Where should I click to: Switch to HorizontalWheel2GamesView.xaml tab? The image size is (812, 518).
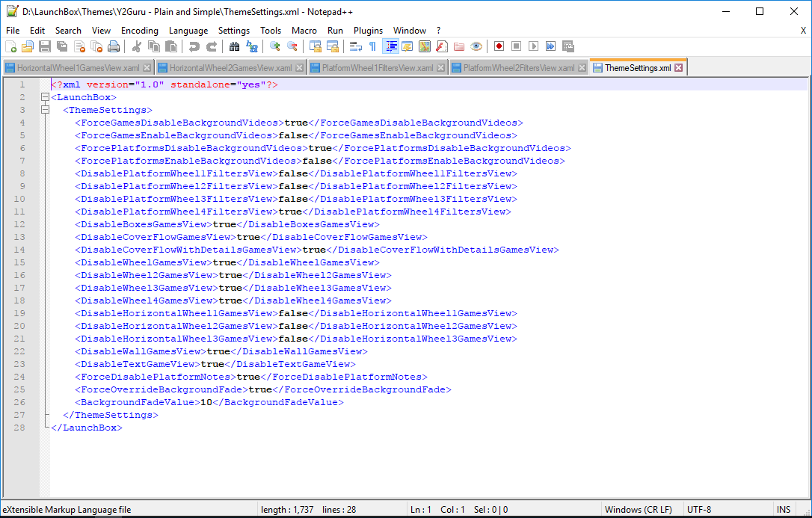point(231,68)
